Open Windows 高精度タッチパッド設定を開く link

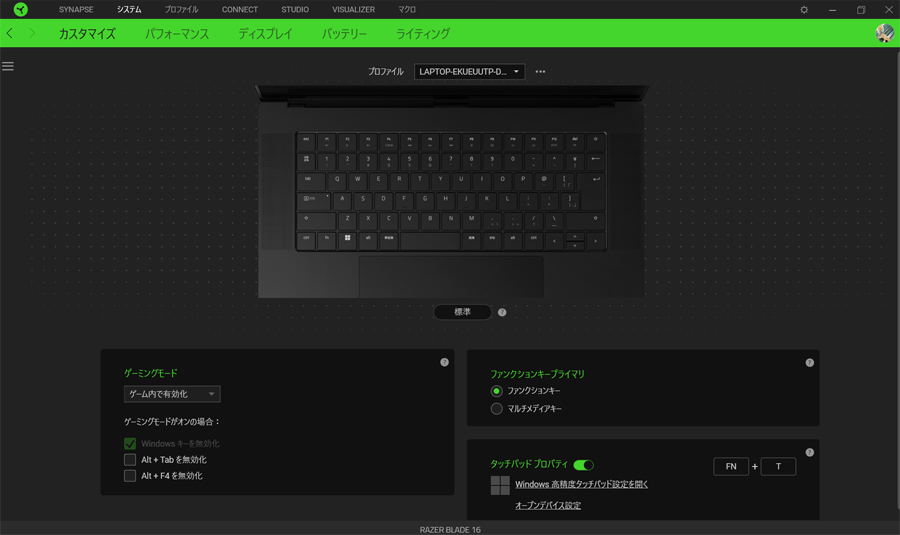pyautogui.click(x=581, y=484)
